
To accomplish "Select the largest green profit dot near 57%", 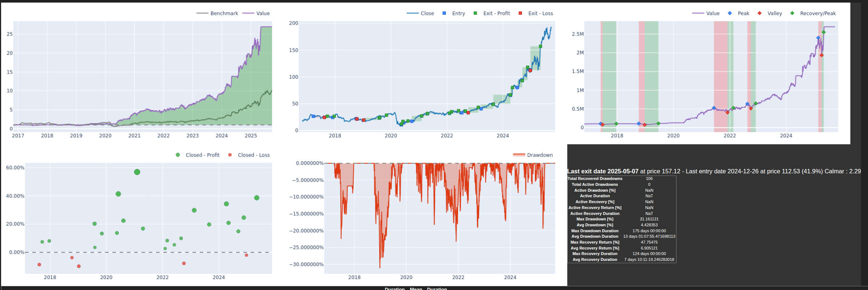I will coord(137,172).
